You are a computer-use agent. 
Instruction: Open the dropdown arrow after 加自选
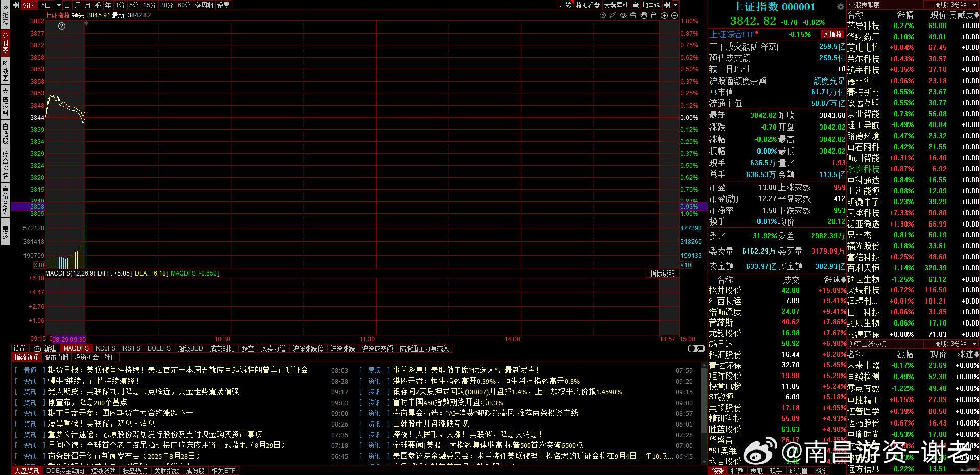tap(675, 5)
